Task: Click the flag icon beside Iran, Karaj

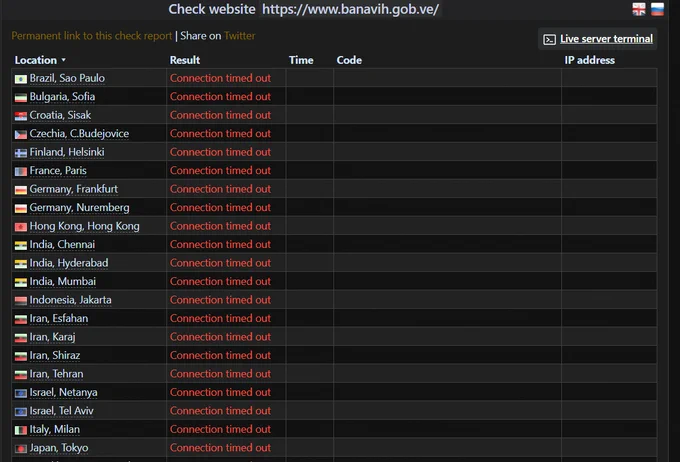Action: pyautogui.click(x=21, y=338)
